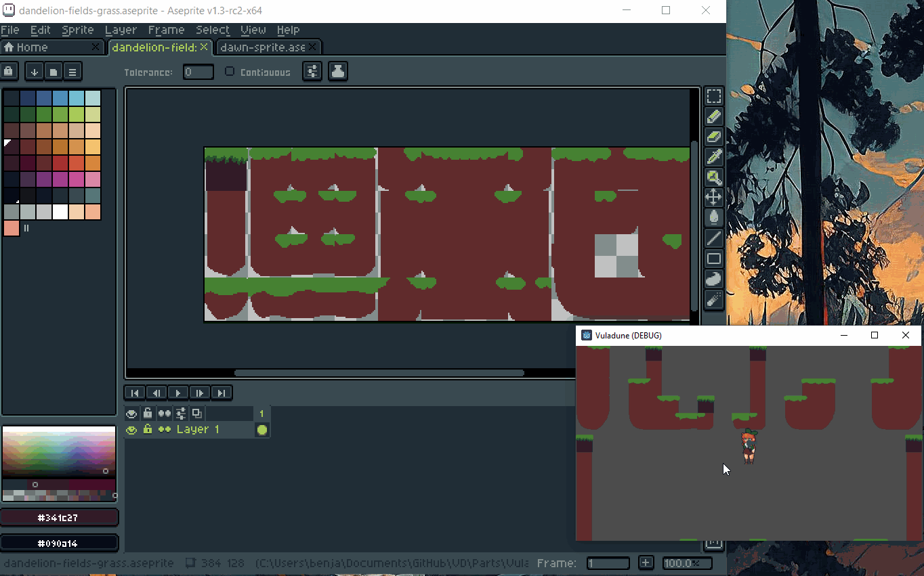Click the palette lock edit-mode button
Viewport: 924px width, 576px height.
point(9,71)
